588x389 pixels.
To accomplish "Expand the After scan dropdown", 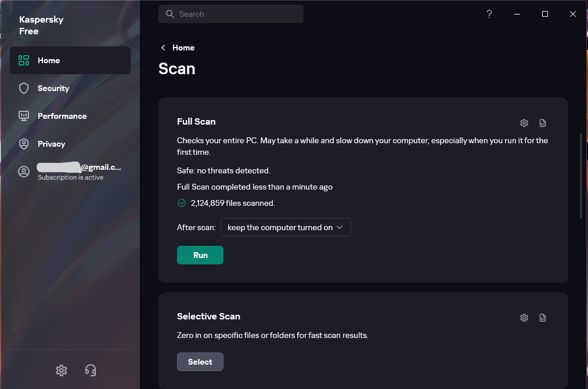I will click(286, 227).
